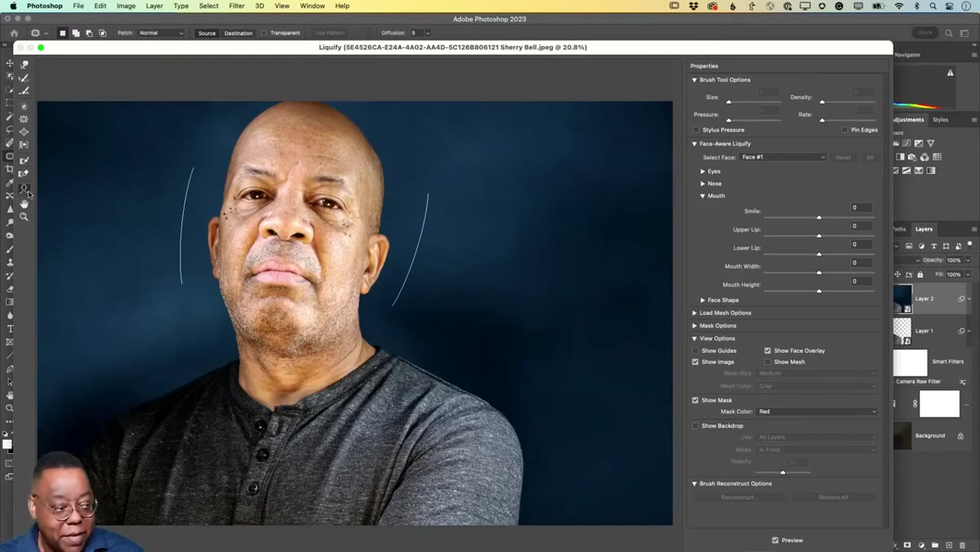Select the Forward Warp tool in Liquify
This screenshot has width=980, height=552.
click(x=24, y=65)
